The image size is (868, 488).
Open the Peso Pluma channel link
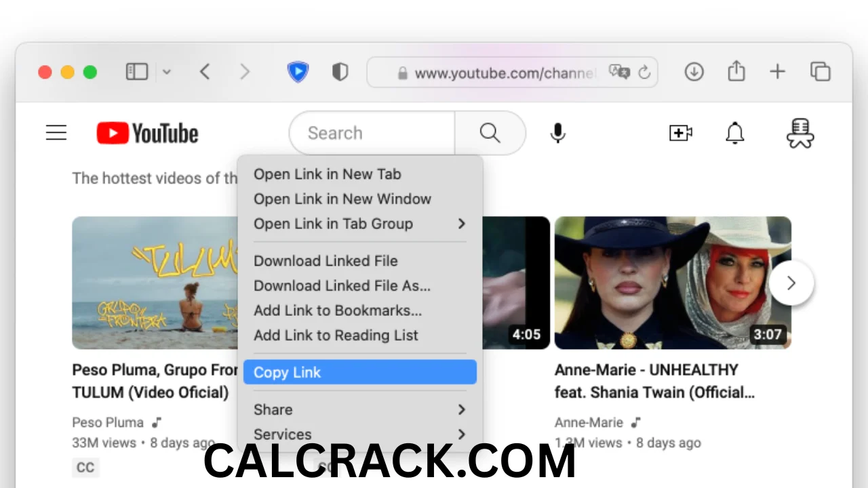click(x=108, y=422)
